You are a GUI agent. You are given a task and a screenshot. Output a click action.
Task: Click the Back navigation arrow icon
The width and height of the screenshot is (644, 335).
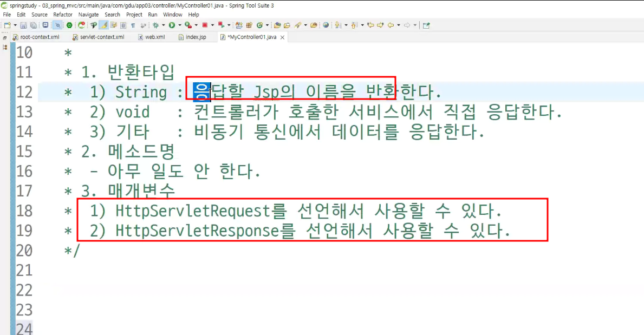tap(390, 25)
